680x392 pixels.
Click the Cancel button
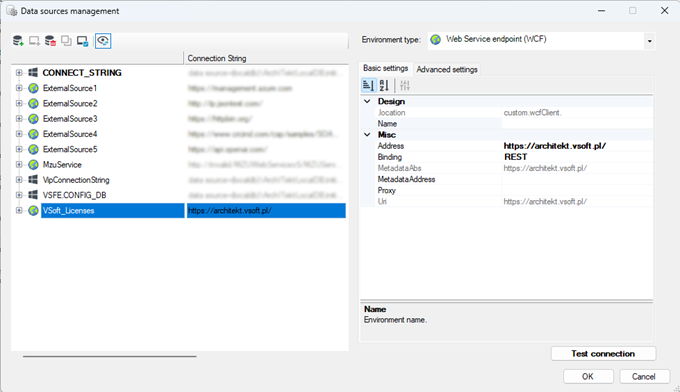click(x=644, y=376)
